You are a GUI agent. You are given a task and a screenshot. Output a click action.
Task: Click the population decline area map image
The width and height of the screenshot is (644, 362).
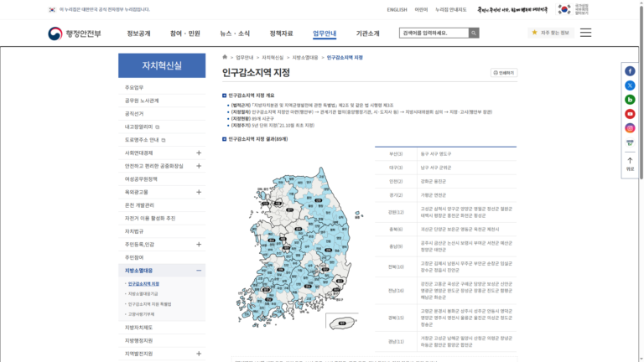pos(299,247)
